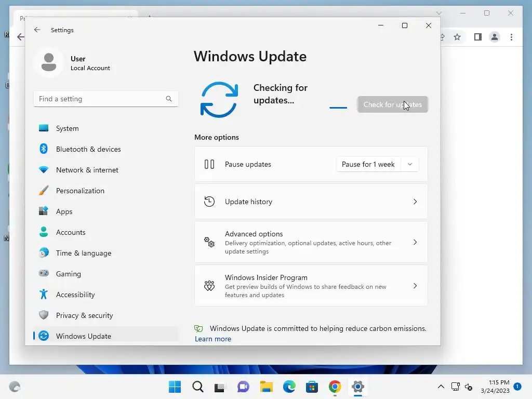
Task: Open Bluetooth & devices settings
Action: click(106, 149)
